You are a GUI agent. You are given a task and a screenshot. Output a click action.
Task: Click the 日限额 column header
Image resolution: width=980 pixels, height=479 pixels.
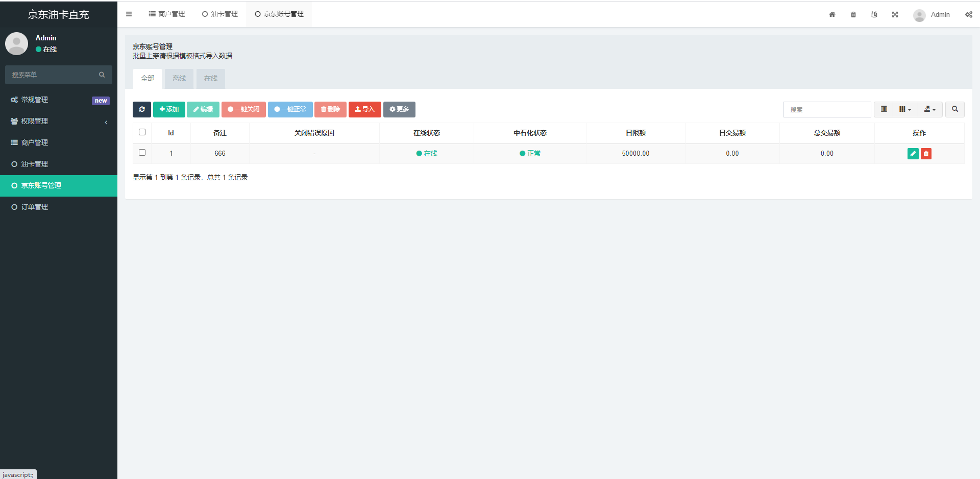pyautogui.click(x=635, y=133)
